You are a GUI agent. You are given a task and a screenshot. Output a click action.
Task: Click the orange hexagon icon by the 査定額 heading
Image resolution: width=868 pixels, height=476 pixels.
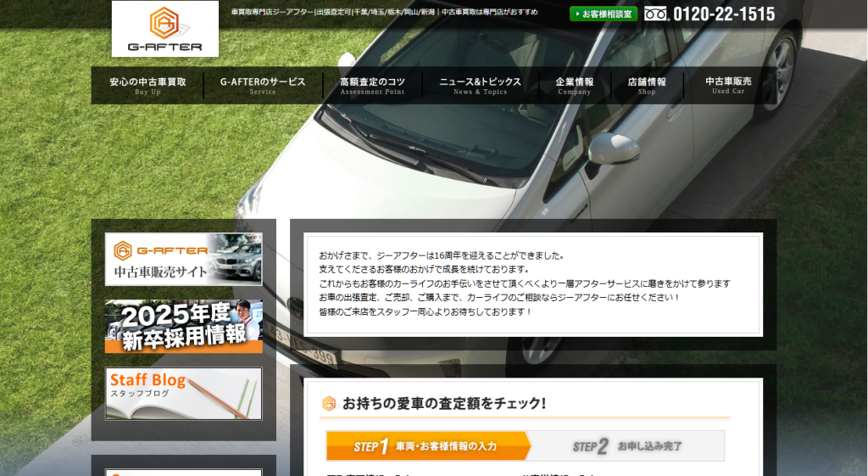(x=329, y=403)
